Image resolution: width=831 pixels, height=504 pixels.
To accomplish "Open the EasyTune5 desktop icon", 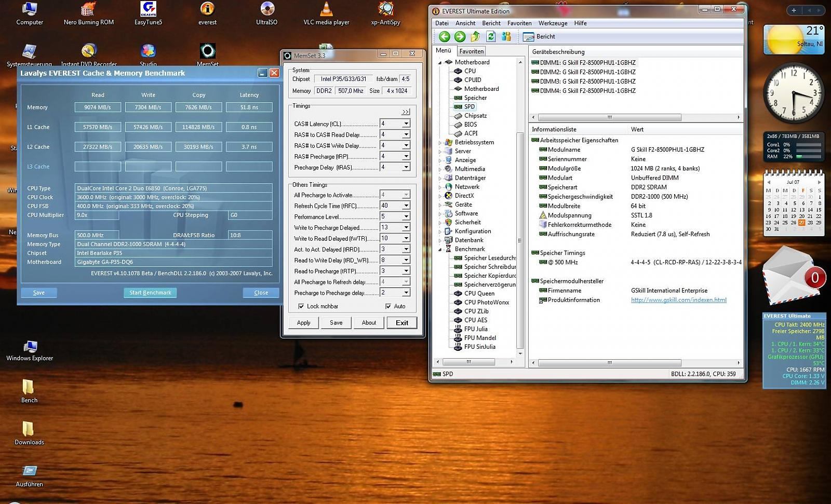I will point(148,14).
